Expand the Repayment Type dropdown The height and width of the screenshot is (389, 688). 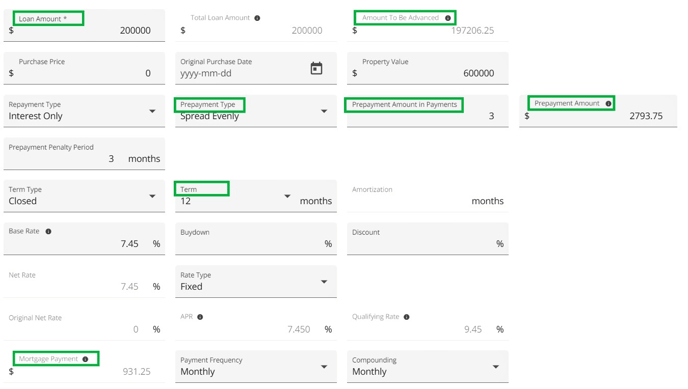point(84,111)
